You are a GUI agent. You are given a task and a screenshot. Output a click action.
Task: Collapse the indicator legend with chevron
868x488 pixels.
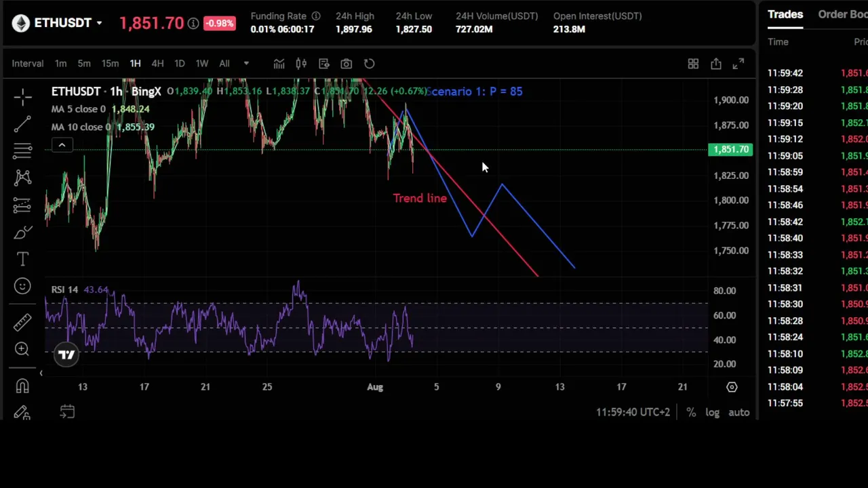pos(62,145)
